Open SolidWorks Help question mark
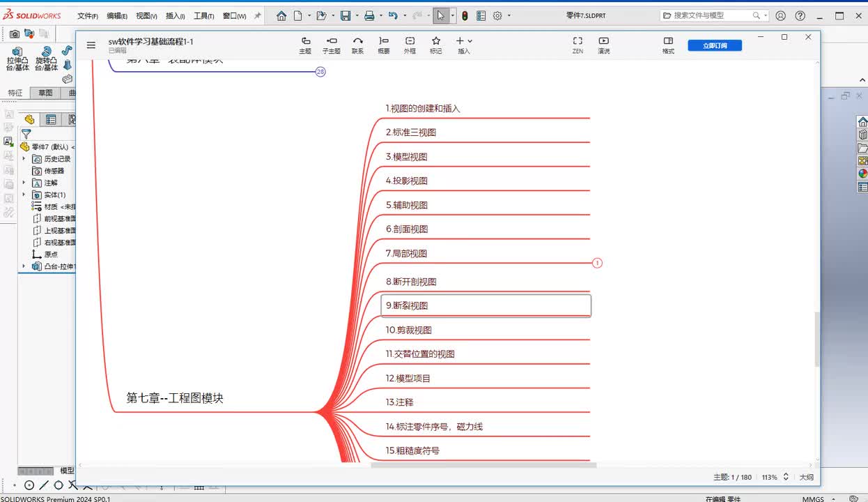This screenshot has width=868, height=502. click(801, 15)
